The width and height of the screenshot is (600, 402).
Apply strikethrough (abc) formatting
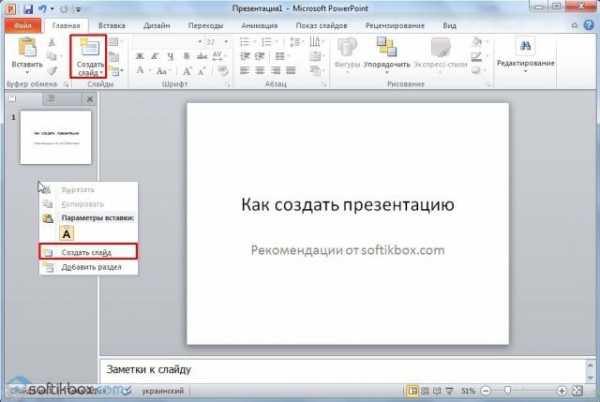click(x=202, y=56)
